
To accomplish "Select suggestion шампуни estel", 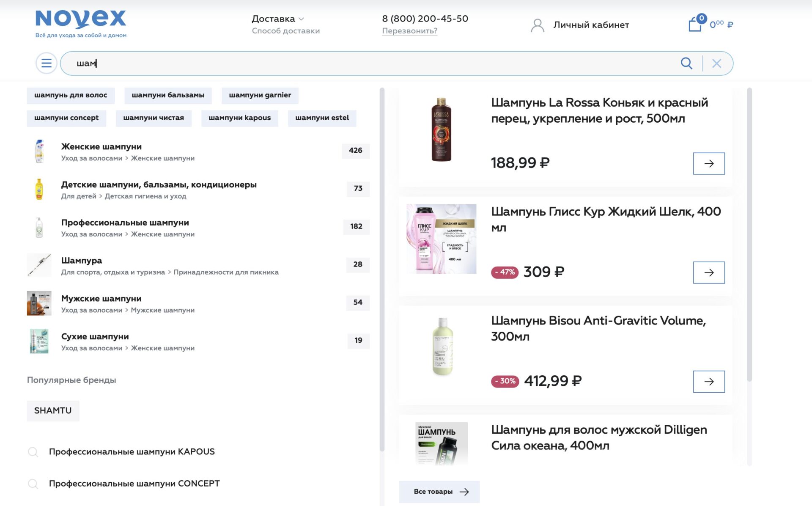I will 322,118.
